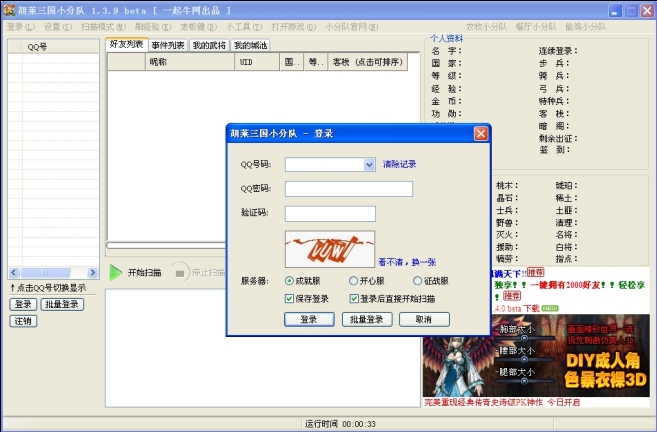This screenshot has height=432, width=657.
Task: Click the 剩余出征: label
Action: pyautogui.click(x=558, y=138)
